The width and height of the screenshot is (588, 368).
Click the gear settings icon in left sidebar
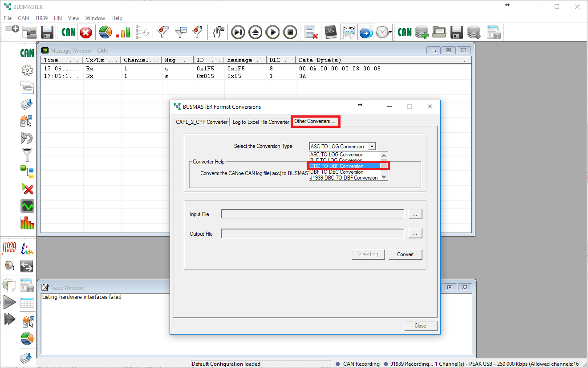[x=27, y=70]
